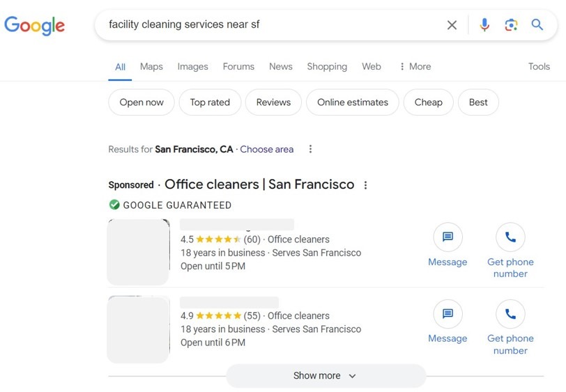
Task: Click the Message icon for the 4.5-rated cleaner
Action: [x=448, y=237]
